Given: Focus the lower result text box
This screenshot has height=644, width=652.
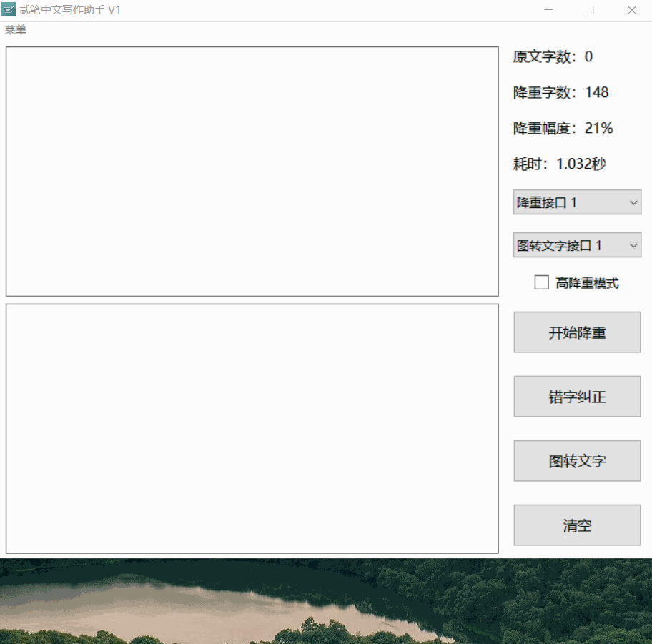Looking at the screenshot, I should click(x=252, y=429).
